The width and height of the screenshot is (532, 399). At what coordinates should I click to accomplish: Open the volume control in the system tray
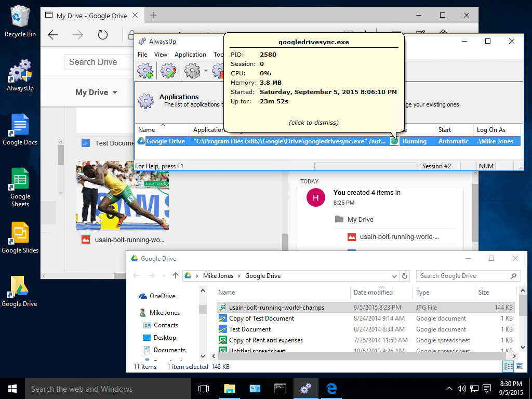point(461,389)
